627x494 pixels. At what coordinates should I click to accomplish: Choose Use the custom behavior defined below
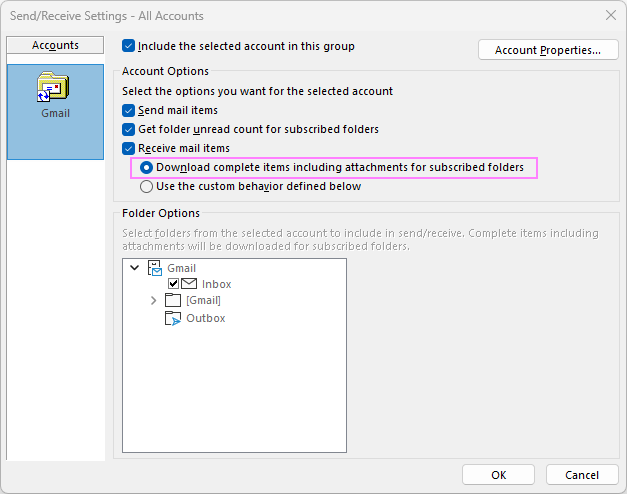point(146,186)
